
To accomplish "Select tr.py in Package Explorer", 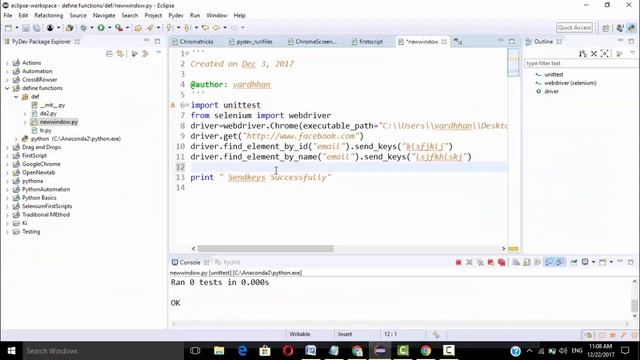I will 45,131.
